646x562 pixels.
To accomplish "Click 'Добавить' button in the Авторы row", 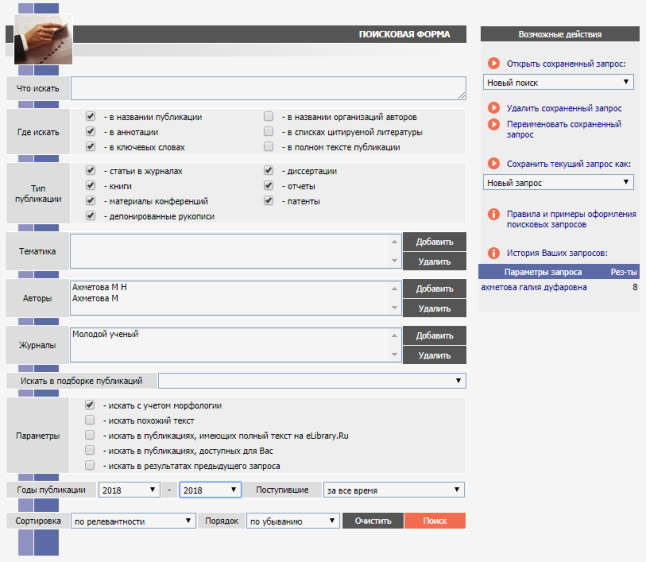I will [x=434, y=289].
